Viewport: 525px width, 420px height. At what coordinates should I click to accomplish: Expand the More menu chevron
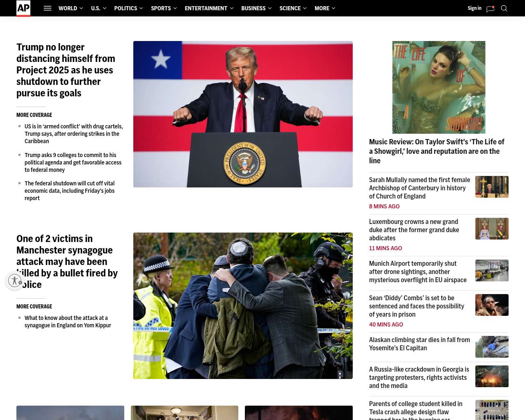[333, 8]
